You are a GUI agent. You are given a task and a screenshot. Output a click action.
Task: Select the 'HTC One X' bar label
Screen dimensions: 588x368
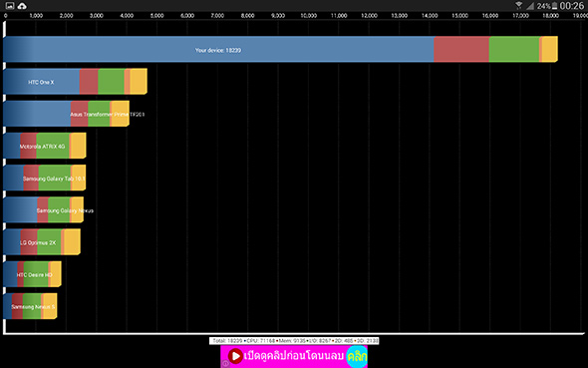tap(41, 82)
